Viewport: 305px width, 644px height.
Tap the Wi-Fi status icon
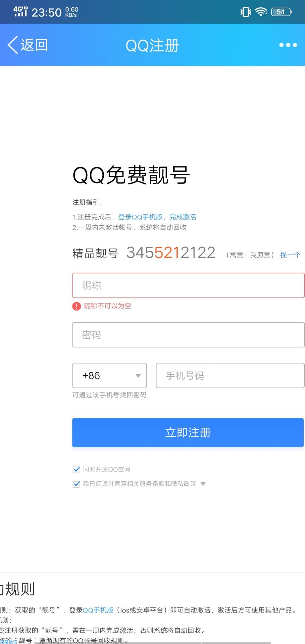click(x=261, y=12)
